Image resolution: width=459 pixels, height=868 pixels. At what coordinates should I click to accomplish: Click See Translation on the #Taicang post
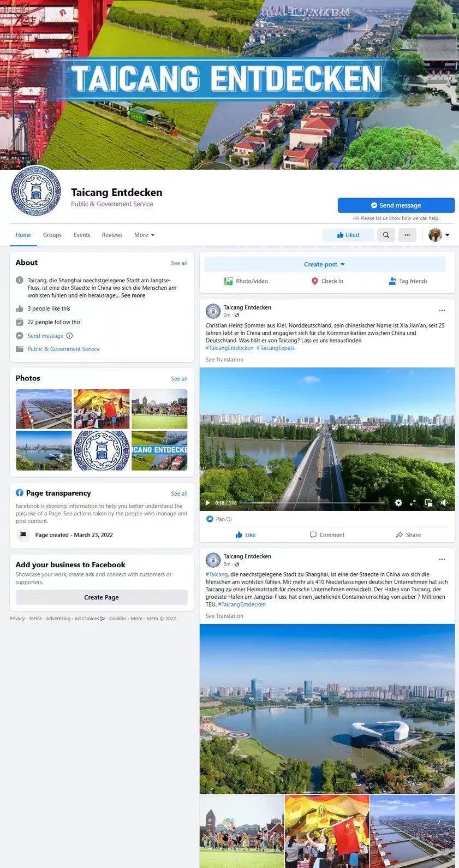[x=224, y=616]
